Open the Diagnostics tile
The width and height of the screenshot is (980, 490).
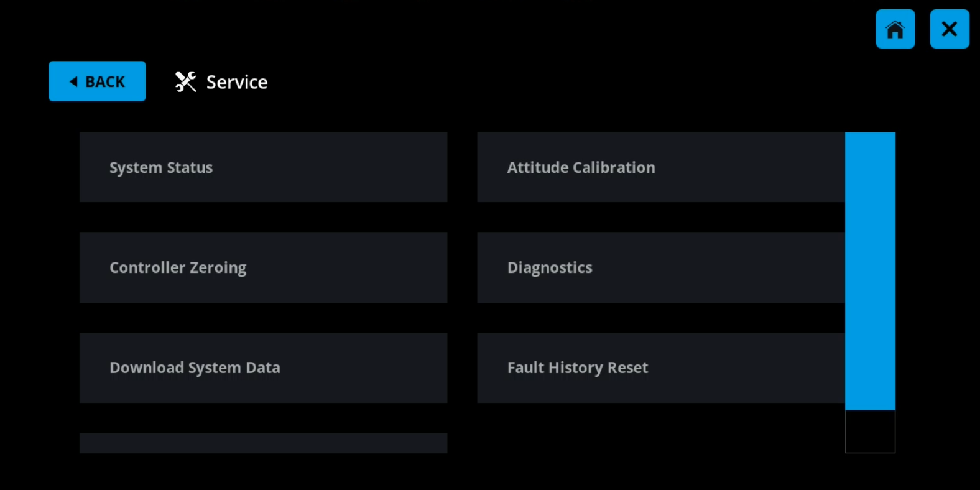pos(661,267)
